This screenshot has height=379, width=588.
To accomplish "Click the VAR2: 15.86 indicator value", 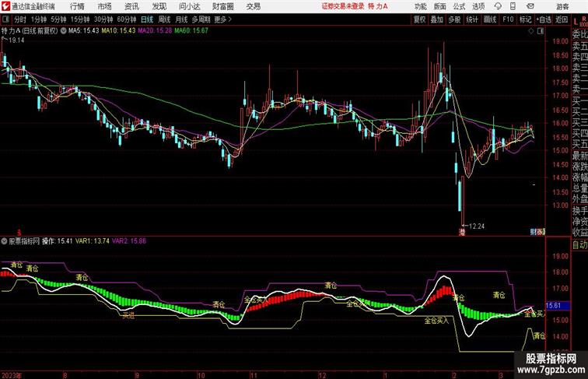I will [x=129, y=241].
